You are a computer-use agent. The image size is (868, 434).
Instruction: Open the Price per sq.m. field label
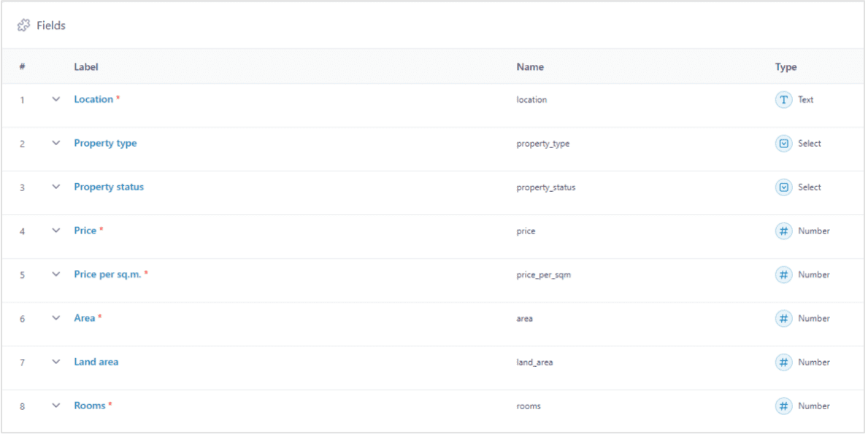[x=107, y=274]
